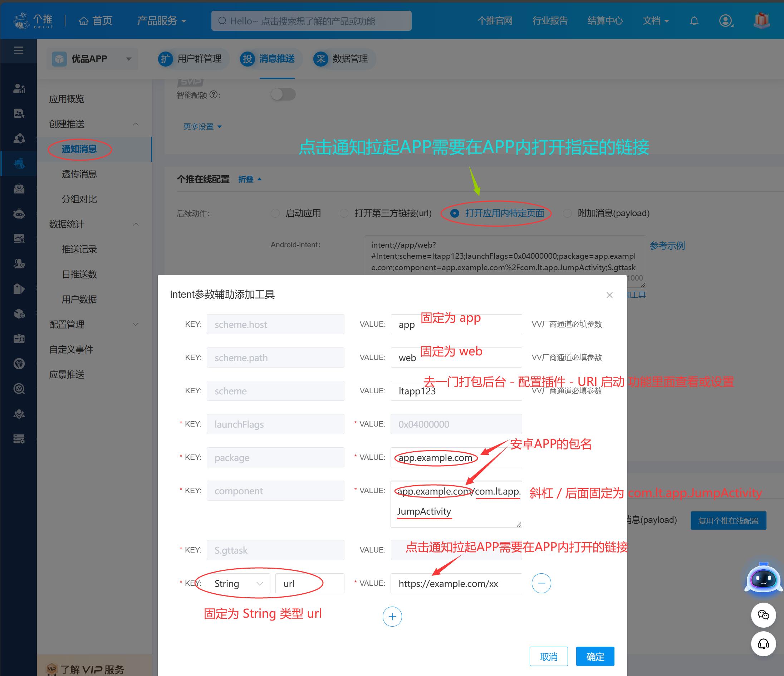Add a parameter row with plus icon
This screenshot has height=676, width=784.
click(x=392, y=617)
